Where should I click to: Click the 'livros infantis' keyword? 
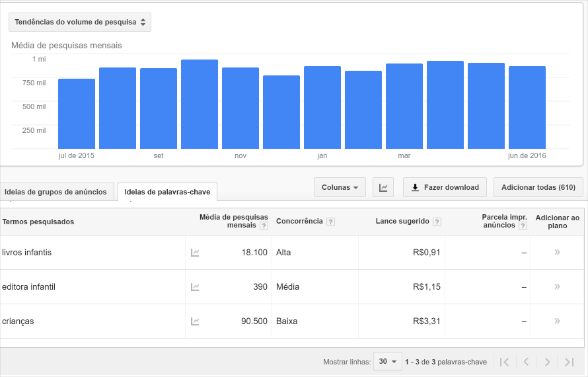click(26, 253)
